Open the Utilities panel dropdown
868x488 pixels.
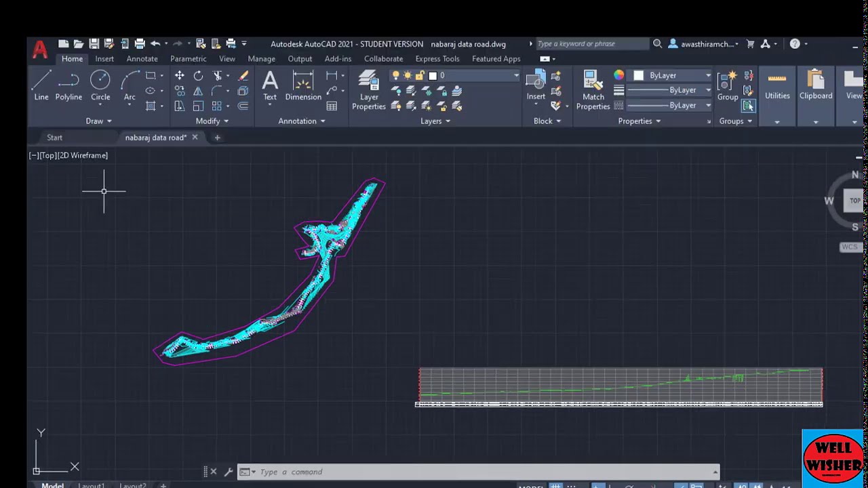[777, 122]
